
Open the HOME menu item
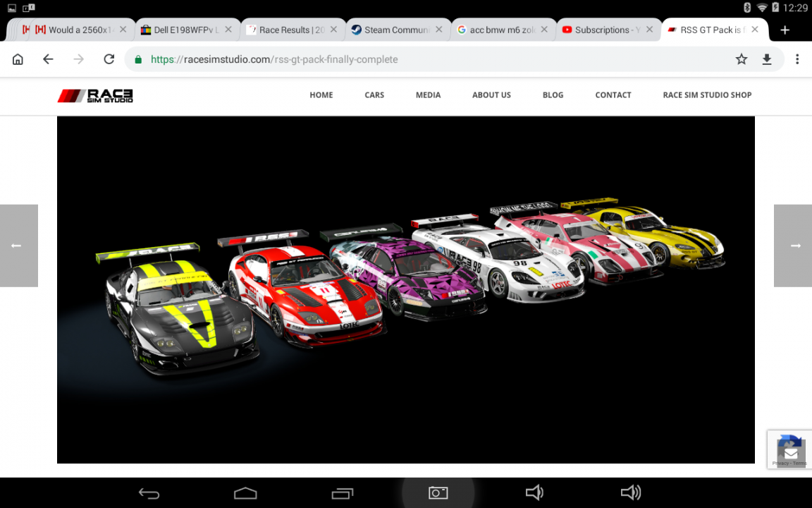click(321, 95)
